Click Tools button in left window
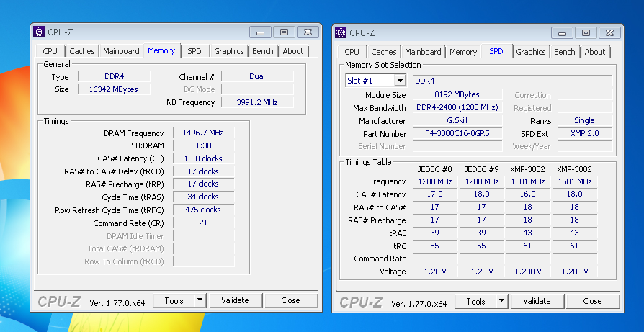The image size is (644, 332). click(x=174, y=300)
